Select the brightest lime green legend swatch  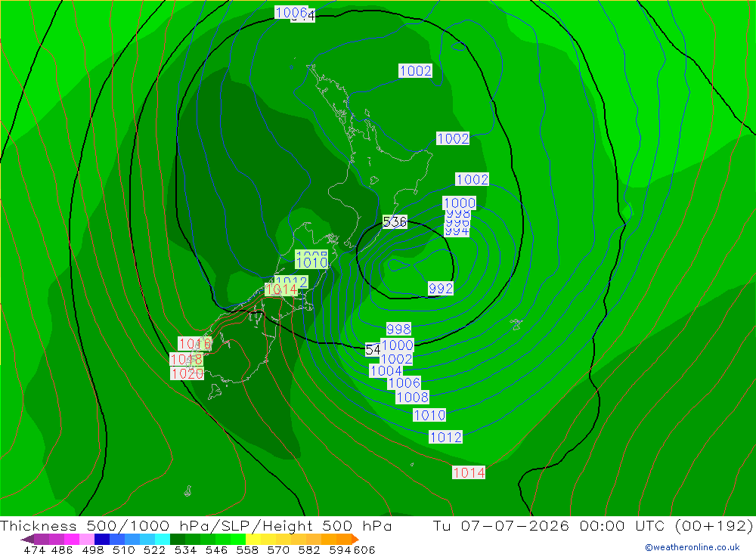[238, 539]
